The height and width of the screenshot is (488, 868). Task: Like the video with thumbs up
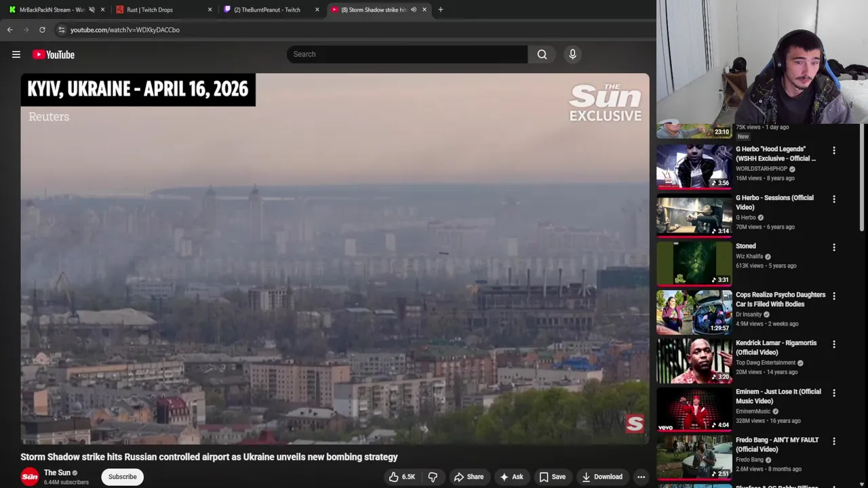[401, 476]
